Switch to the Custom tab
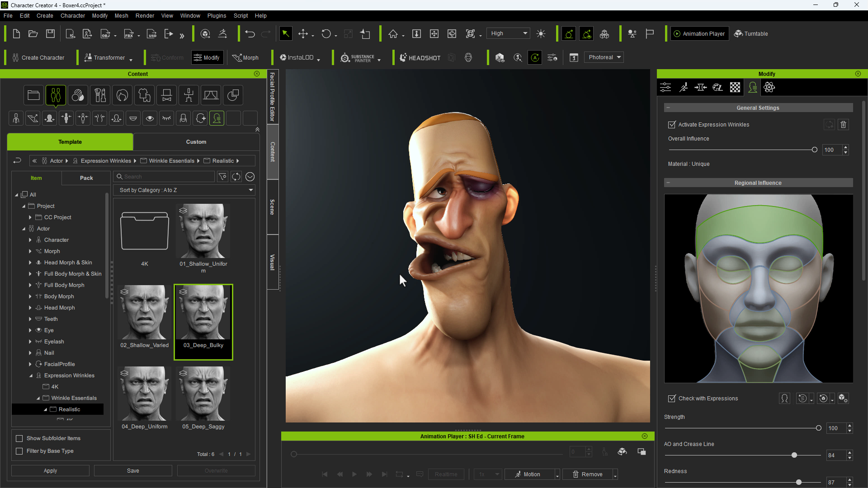Screen dimensions: 868x488 (x=196, y=142)
